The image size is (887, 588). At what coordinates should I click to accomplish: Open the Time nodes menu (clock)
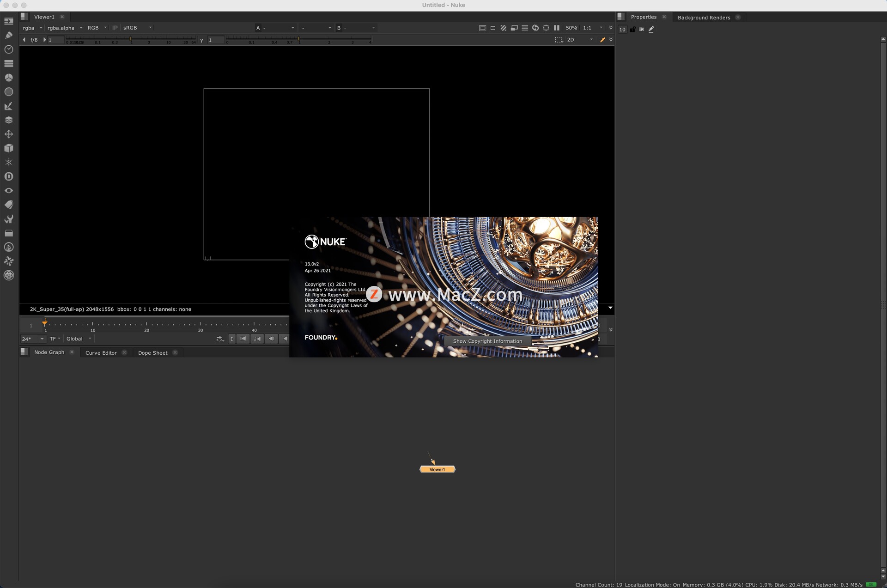pos(9,49)
